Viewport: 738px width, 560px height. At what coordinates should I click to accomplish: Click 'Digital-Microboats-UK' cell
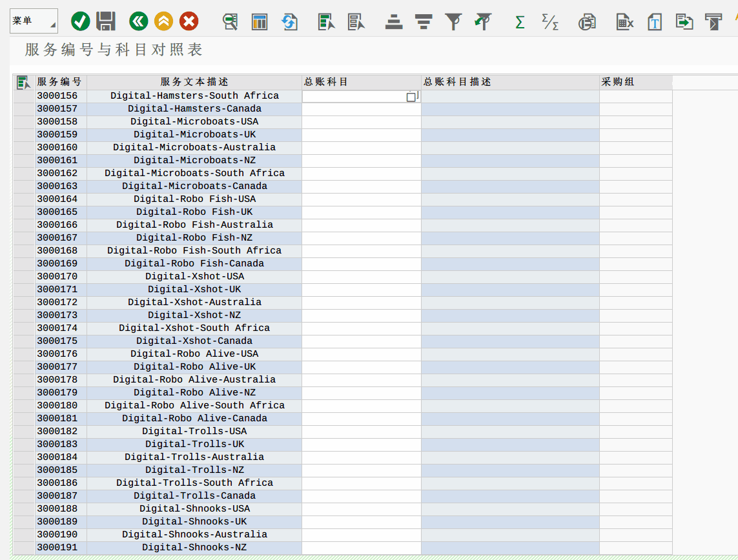click(194, 134)
